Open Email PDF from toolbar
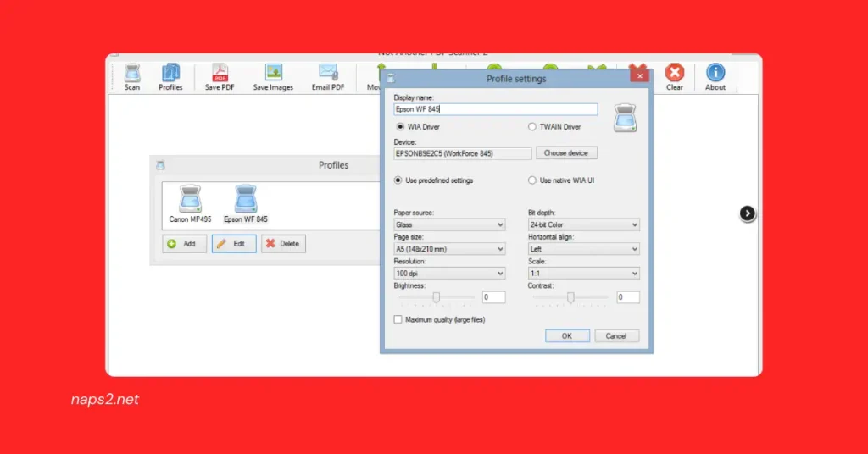 (327, 76)
